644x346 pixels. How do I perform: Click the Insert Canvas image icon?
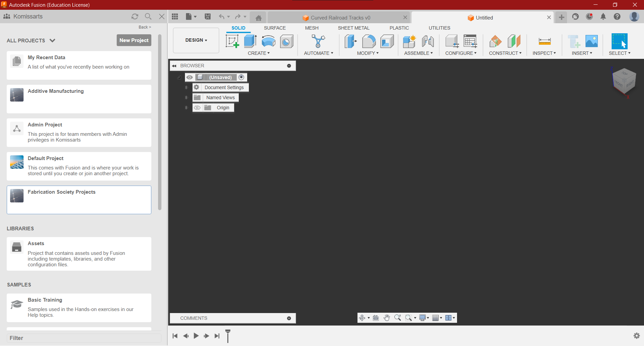[x=592, y=41]
